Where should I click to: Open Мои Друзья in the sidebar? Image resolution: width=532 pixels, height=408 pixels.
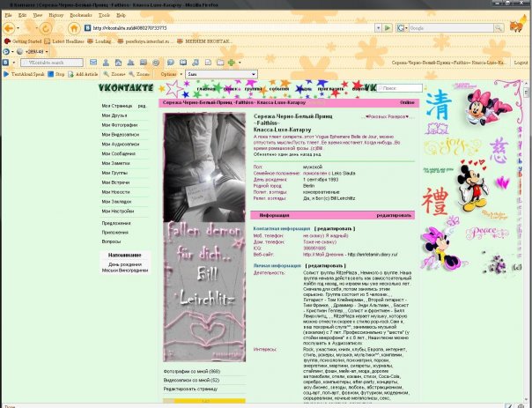(115, 115)
